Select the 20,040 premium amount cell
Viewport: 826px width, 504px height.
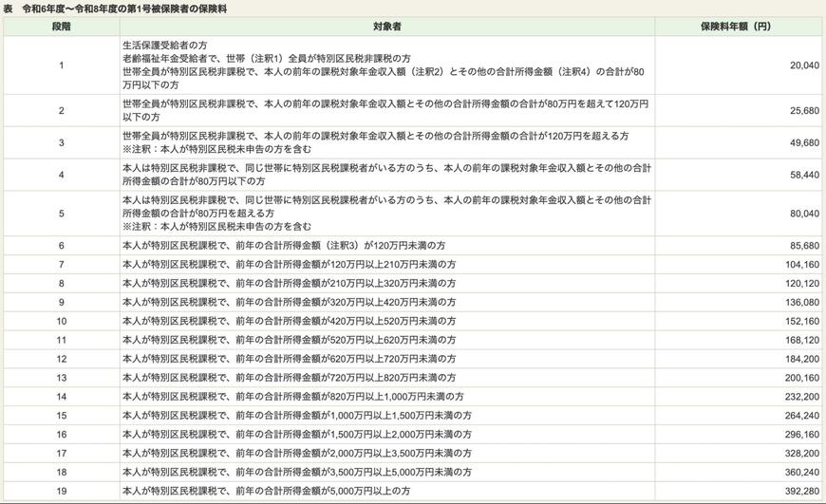[x=803, y=65]
